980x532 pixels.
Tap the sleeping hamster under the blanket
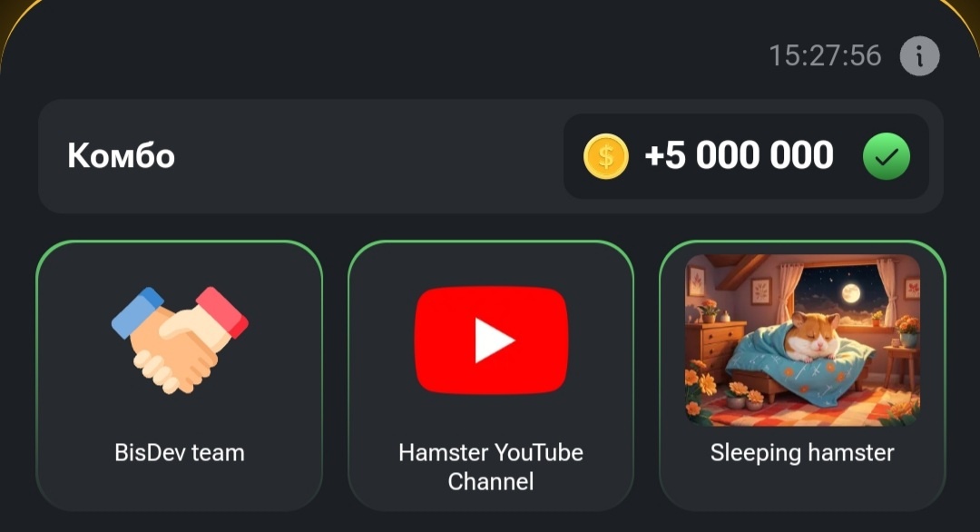pyautogui.click(x=812, y=336)
